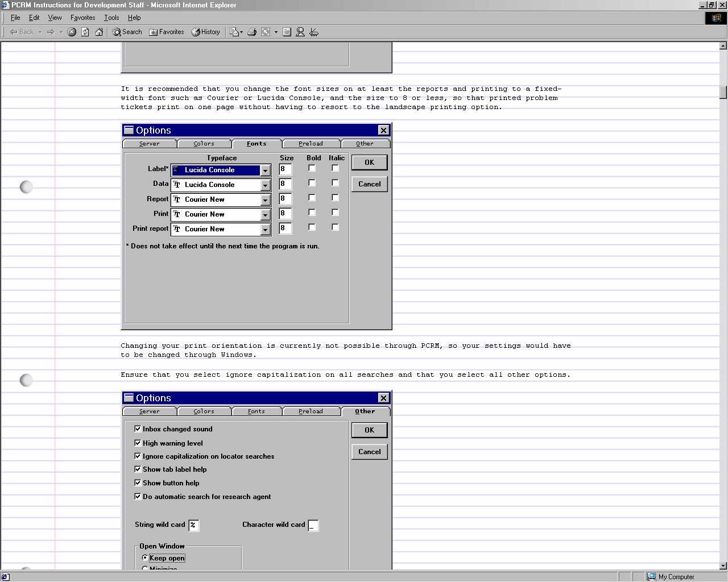
Task: Uncheck Ignore capitalization on locator searches
Action: tap(138, 456)
